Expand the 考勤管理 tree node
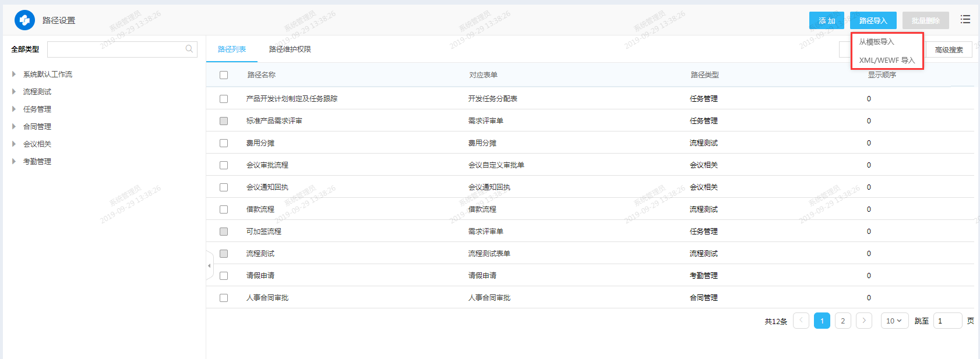 pos(14,162)
